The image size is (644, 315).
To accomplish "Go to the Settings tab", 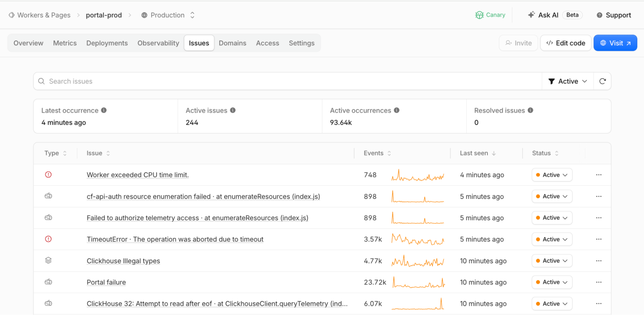I will 302,43.
